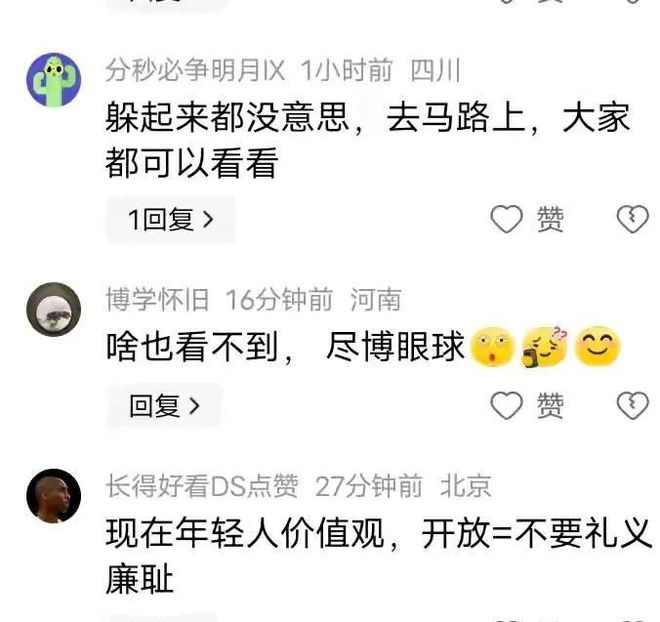The height and width of the screenshot is (622, 660).
Task: Click the chevron arrow in 1回复
Action: click(x=208, y=219)
